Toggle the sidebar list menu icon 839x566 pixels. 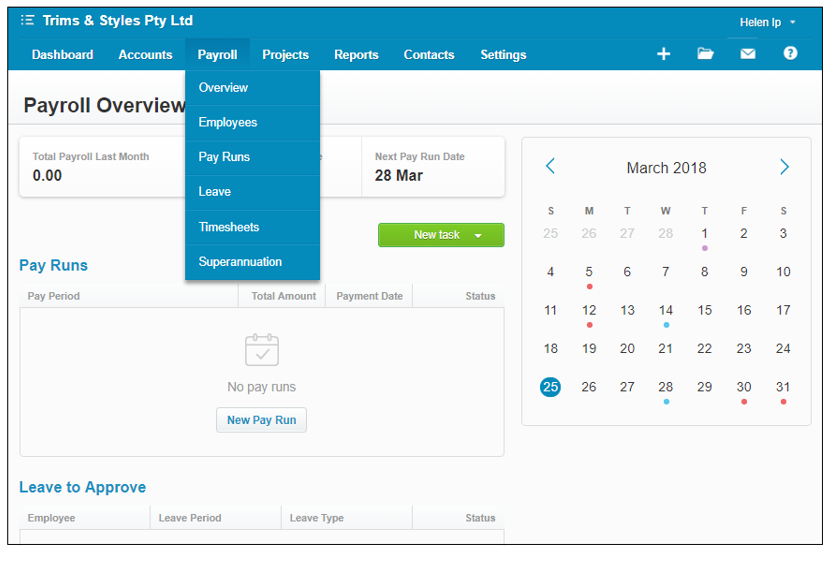click(28, 20)
